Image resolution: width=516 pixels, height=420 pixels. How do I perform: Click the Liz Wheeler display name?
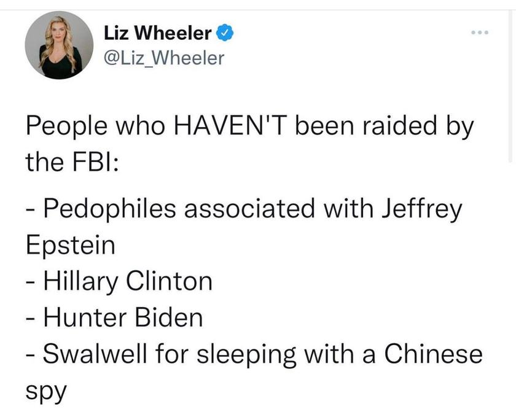(x=158, y=33)
